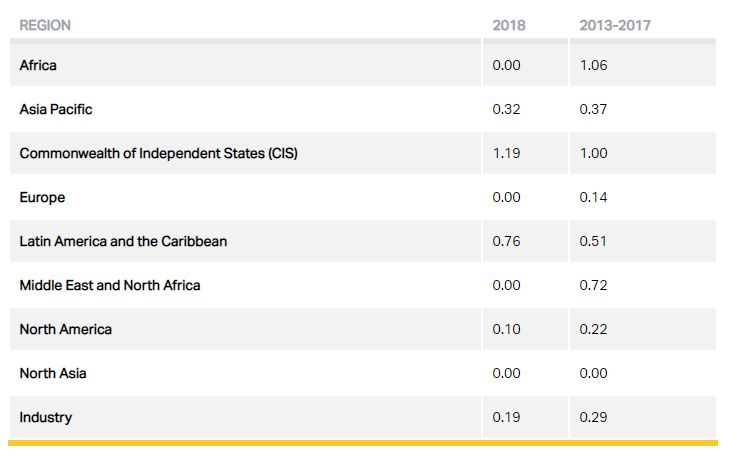This screenshot has height=457, width=741.
Task: Select Middle East's 2013-2017 value 0.72
Action: [594, 285]
